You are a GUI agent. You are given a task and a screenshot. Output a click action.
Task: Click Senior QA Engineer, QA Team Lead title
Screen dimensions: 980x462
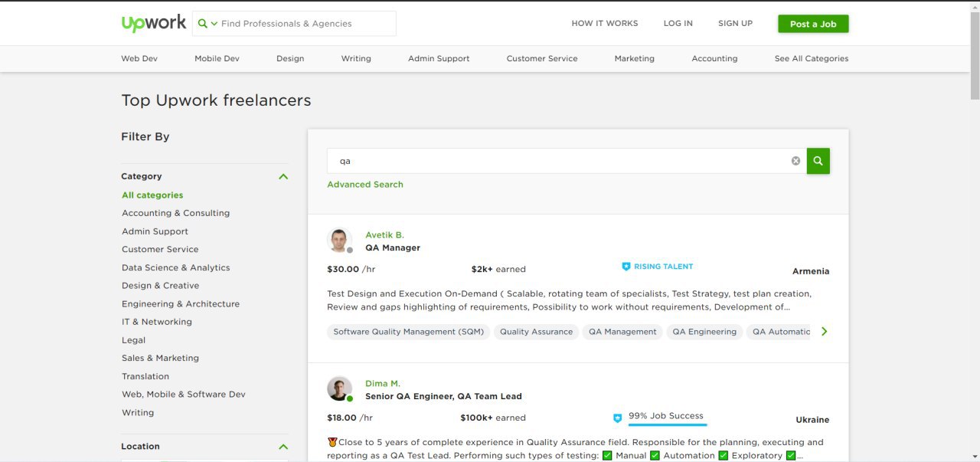(x=443, y=396)
